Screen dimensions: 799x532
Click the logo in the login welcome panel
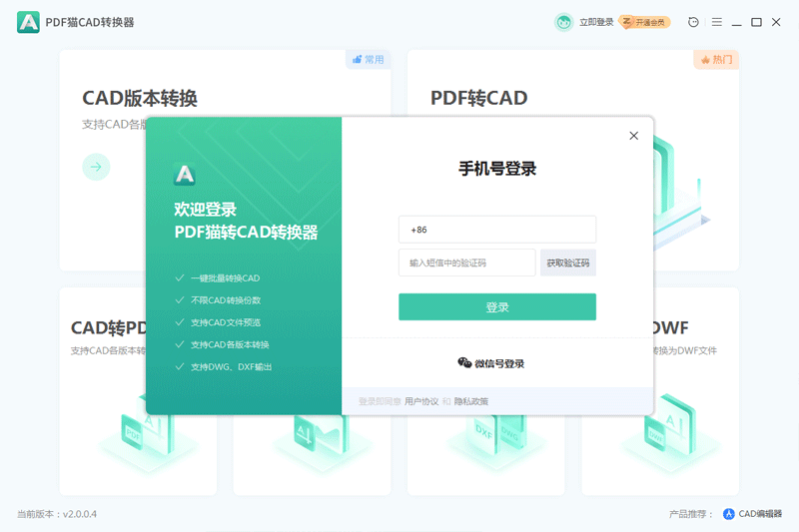(185, 175)
